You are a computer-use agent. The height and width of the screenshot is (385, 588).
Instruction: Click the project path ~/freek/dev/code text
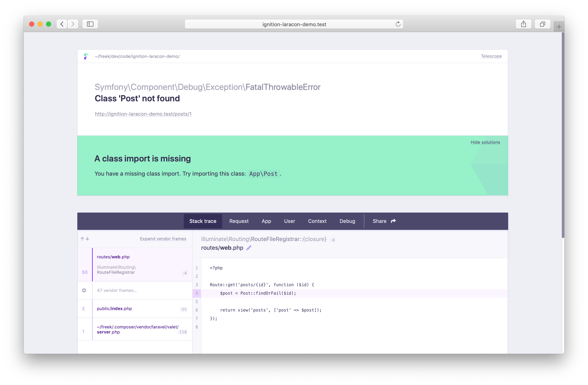click(x=137, y=56)
